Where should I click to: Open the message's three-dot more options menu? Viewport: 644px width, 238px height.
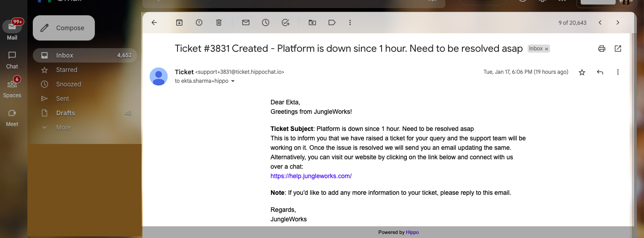pos(618,72)
